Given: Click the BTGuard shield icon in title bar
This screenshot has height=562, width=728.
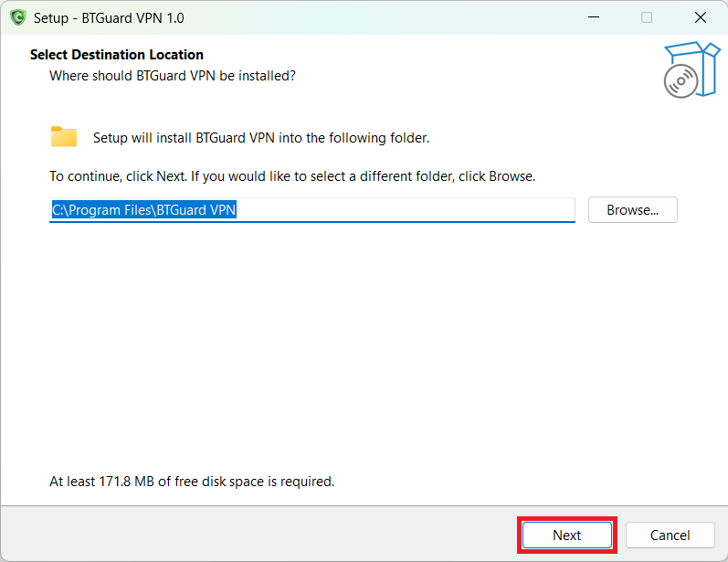Looking at the screenshot, I should click(x=17, y=17).
